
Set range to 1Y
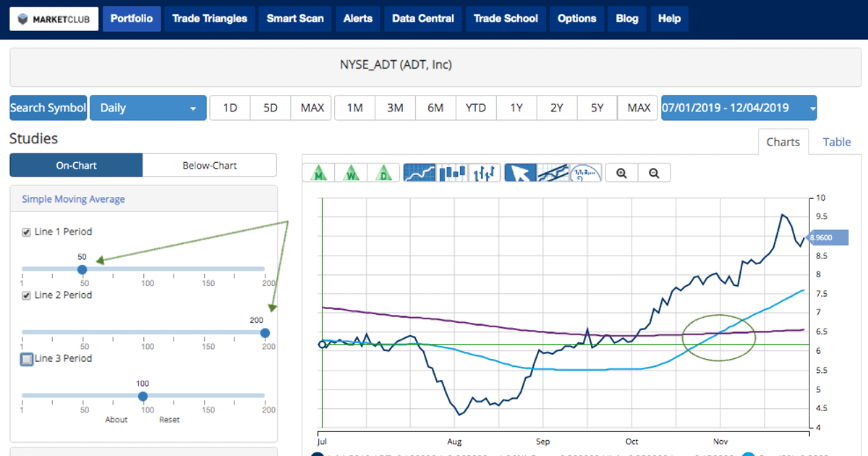pyautogui.click(x=516, y=108)
